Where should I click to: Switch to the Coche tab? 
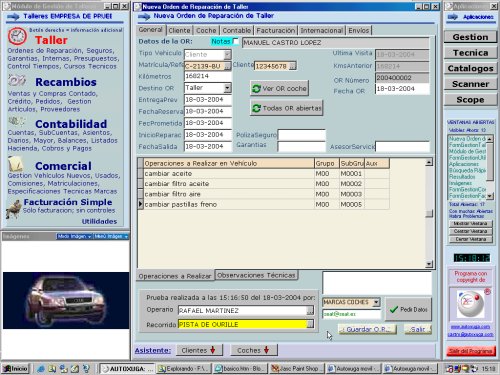pos(206,30)
